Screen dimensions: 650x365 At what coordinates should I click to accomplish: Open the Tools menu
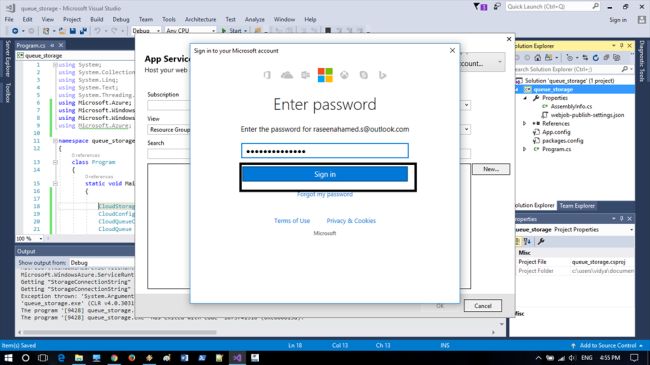(169, 19)
